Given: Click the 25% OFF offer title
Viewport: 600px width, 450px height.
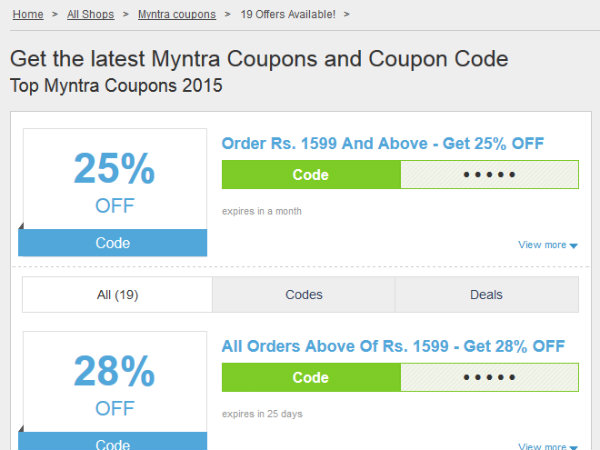Looking at the screenshot, I should (382, 144).
